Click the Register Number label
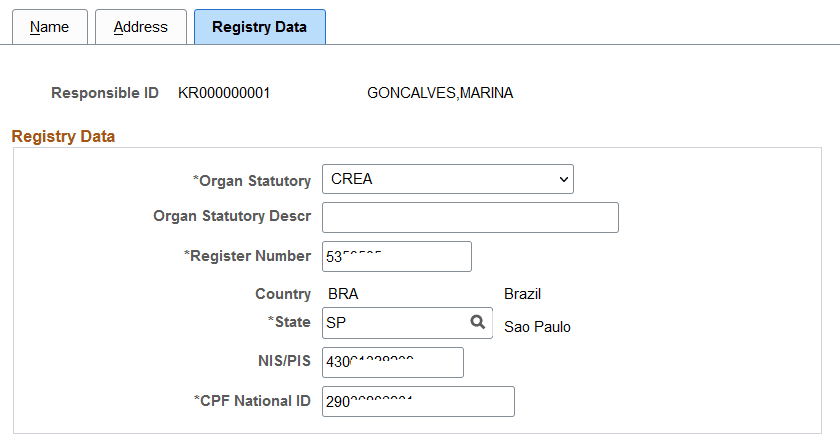Screen dimensions: 840x448 248,256
